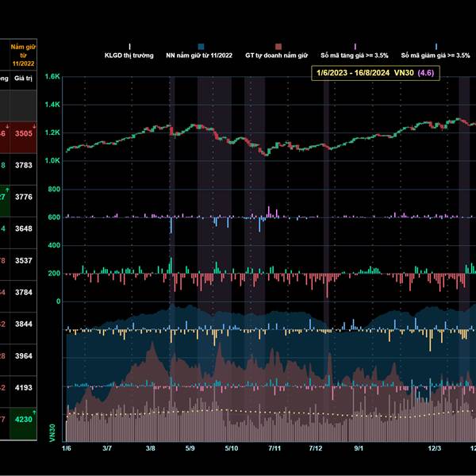Click the blue Số mã giảm giá legend marker

(436, 47)
